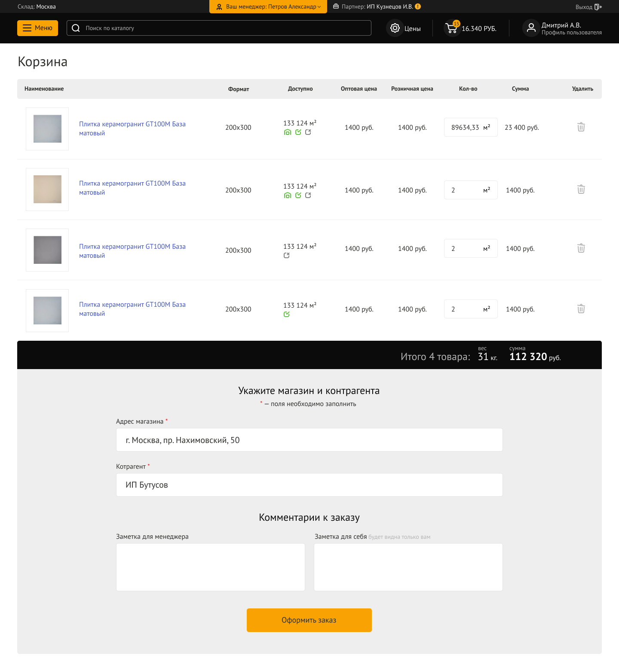The height and width of the screenshot is (672, 619).
Task: Delete the first tile item with trash icon
Action: point(581,127)
